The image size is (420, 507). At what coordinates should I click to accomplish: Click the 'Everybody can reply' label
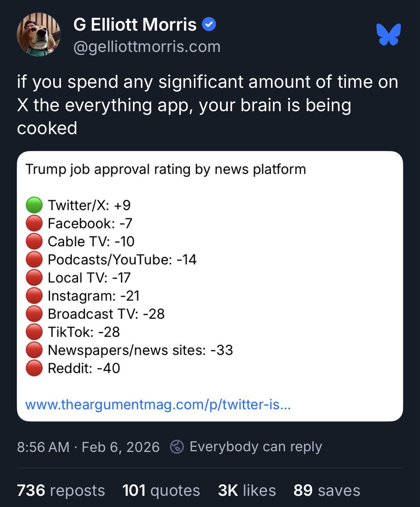[x=256, y=447]
